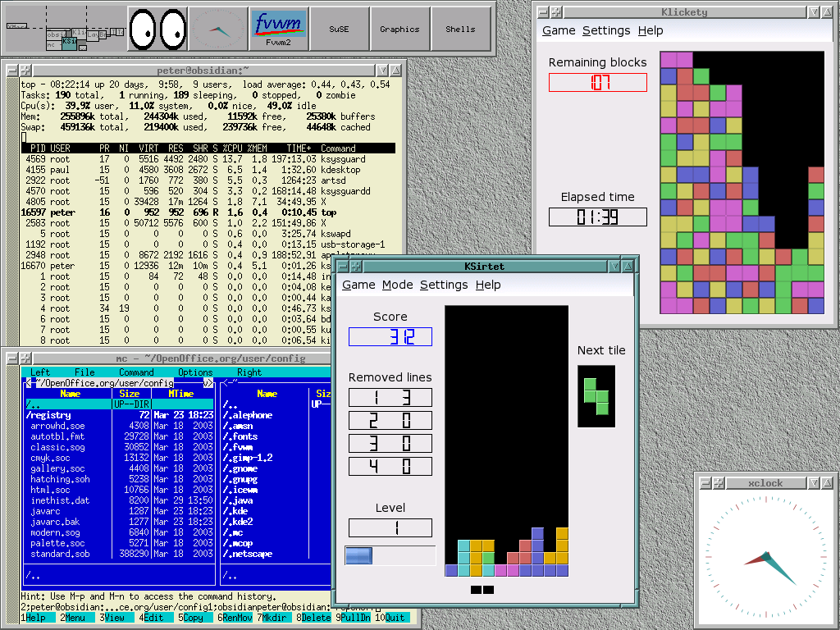Click the Size column header in mc left panel
Viewport: 840px width, 630px height.
(x=129, y=394)
